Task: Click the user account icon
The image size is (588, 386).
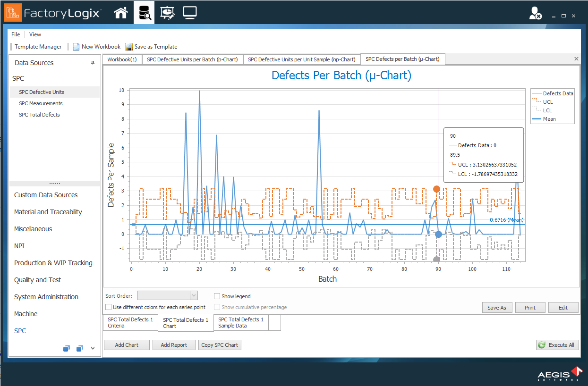Action: [535, 14]
